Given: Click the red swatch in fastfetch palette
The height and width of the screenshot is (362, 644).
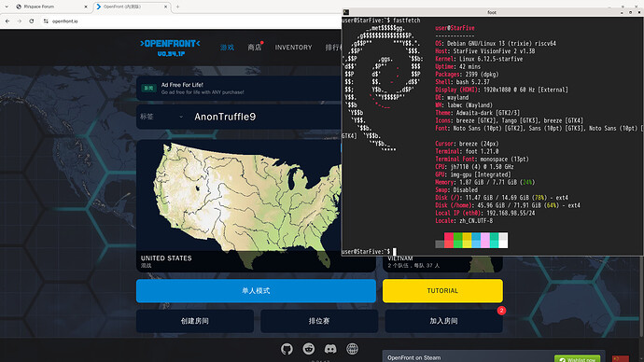Looking at the screenshot, I should pyautogui.click(x=449, y=240).
